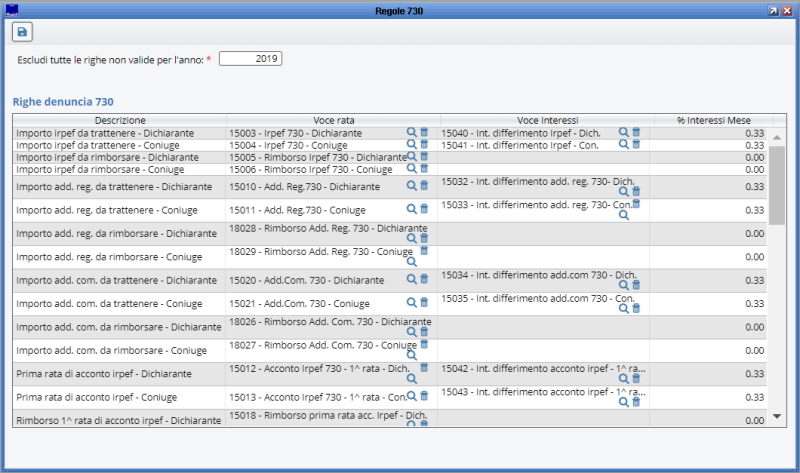The image size is (800, 473).
Task: Open lookup for 15004 Irpef 730 Coniuge
Action: (411, 144)
